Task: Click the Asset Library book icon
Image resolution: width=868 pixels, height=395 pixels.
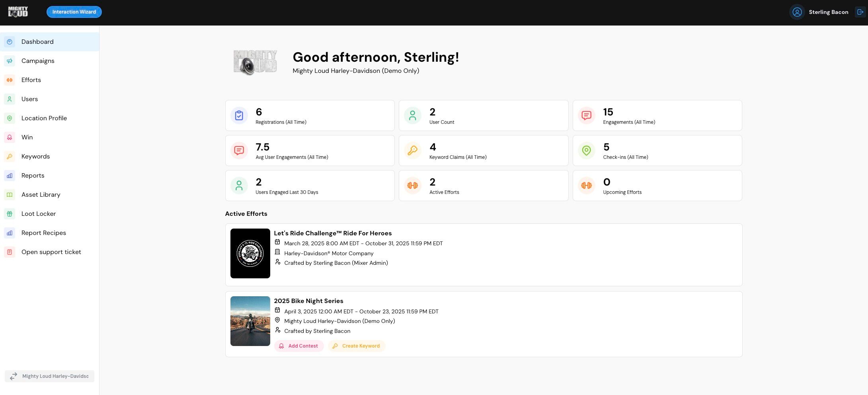Action: [10, 195]
